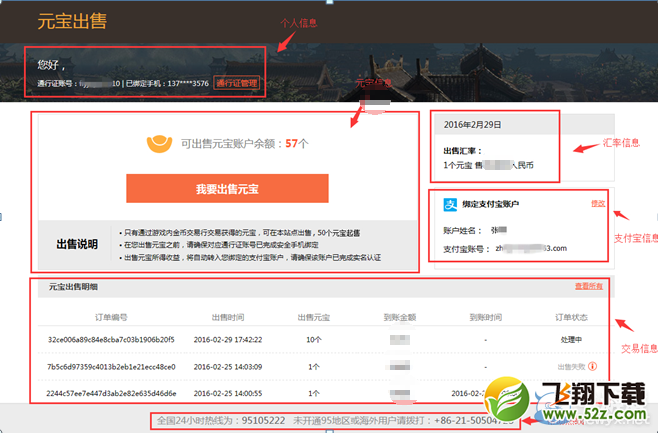The height and width of the screenshot is (433, 658).
Task: Click the 修改 link for Alipay account
Action: pyautogui.click(x=598, y=203)
